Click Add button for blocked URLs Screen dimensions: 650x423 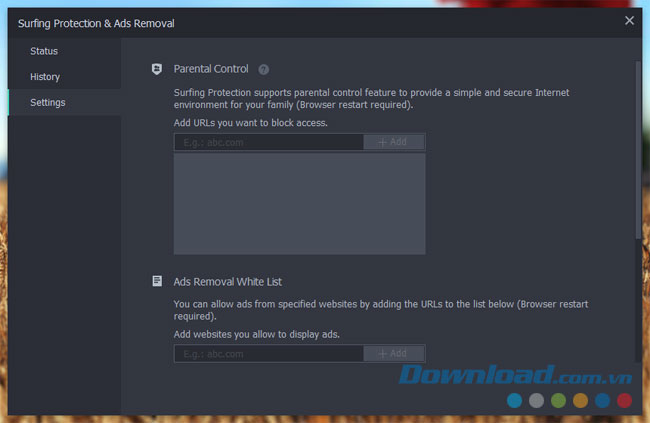tap(394, 142)
